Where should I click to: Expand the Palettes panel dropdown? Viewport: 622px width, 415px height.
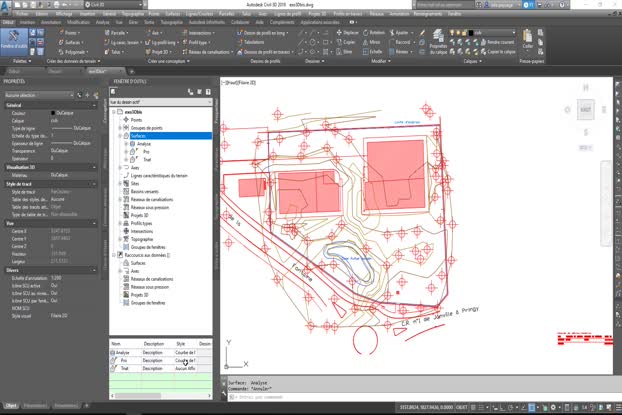(22, 61)
